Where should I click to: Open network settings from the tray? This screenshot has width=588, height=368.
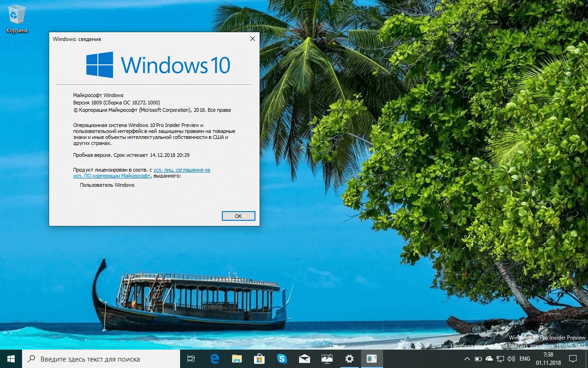click(x=500, y=359)
